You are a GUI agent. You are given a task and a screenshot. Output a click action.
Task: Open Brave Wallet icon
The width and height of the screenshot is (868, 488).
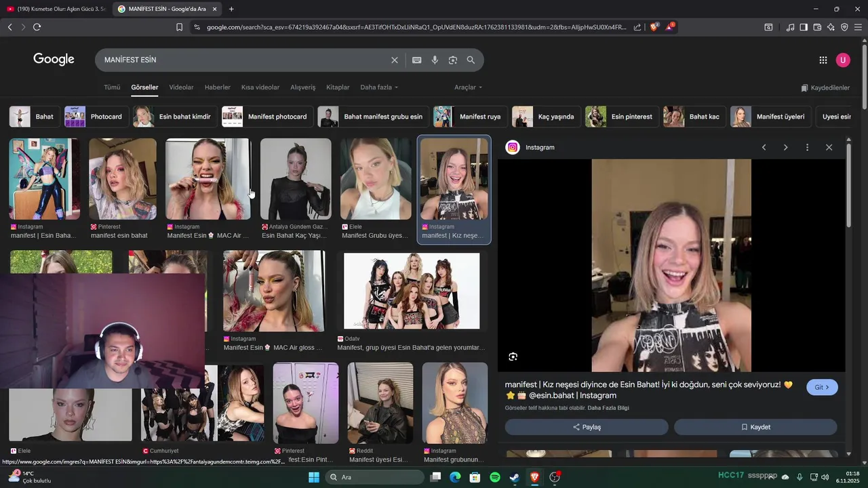point(817,27)
